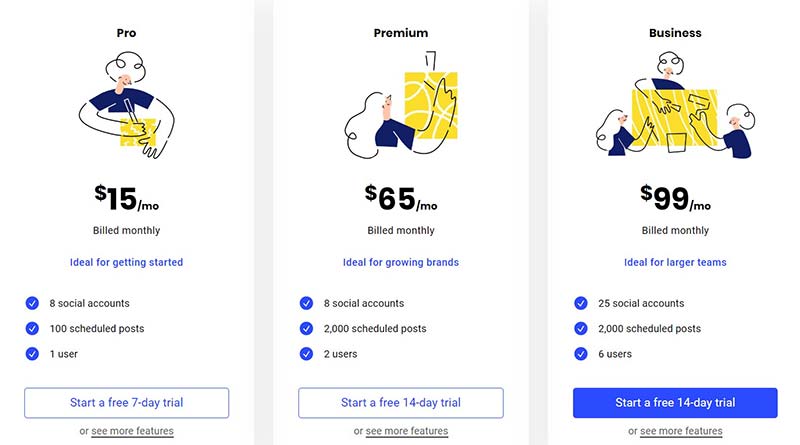Image resolution: width=800 pixels, height=445 pixels.
Task: Click the Ideal for growing brands text
Action: point(400,263)
